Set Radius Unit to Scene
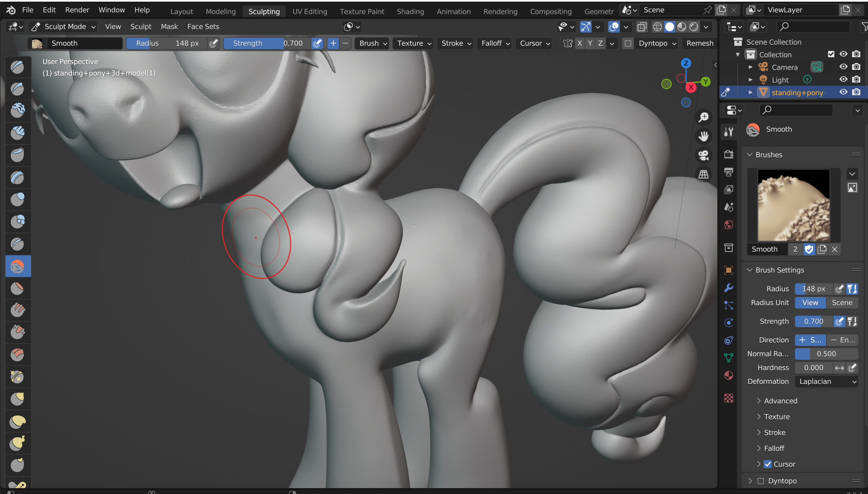This screenshot has height=494, width=868. tap(842, 303)
